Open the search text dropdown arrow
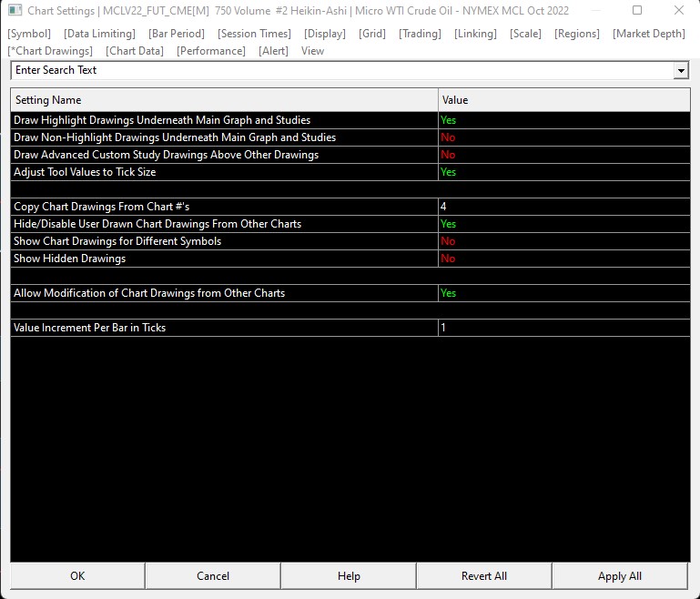 [681, 70]
